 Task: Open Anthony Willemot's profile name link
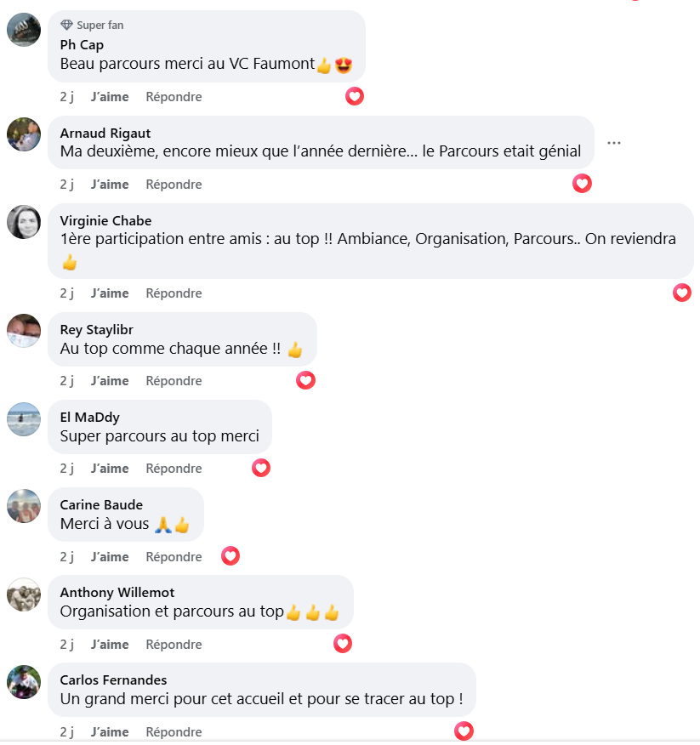(x=117, y=593)
